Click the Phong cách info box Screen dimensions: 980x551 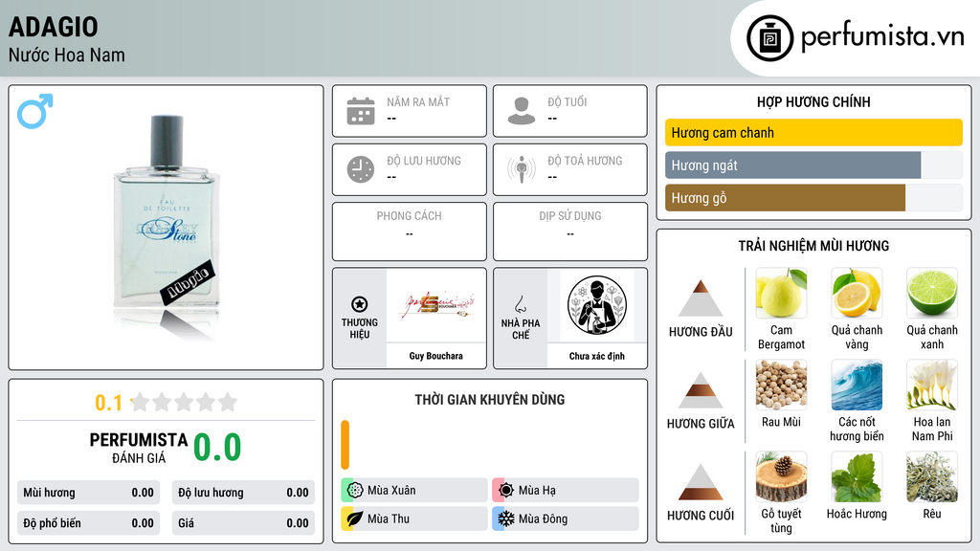[x=410, y=231]
